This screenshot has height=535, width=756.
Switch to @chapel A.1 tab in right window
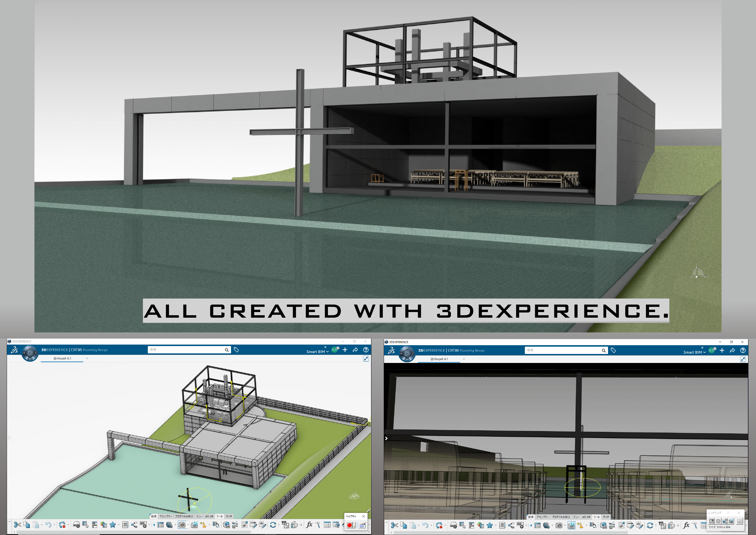pyautogui.click(x=439, y=359)
